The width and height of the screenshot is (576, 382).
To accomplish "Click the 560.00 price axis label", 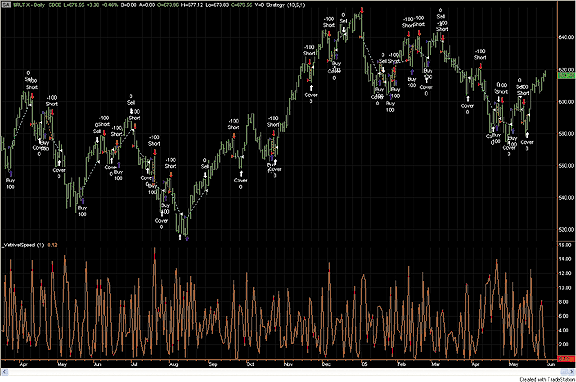I will click(566, 166).
